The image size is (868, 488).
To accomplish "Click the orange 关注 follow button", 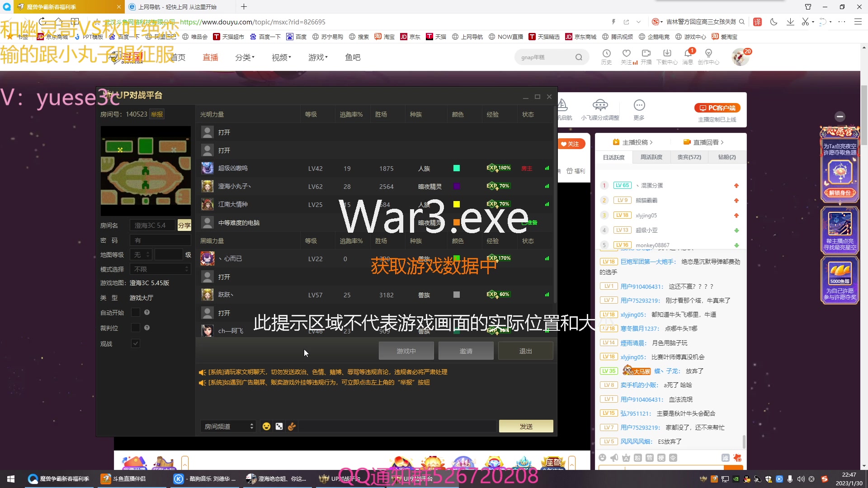I will click(572, 144).
